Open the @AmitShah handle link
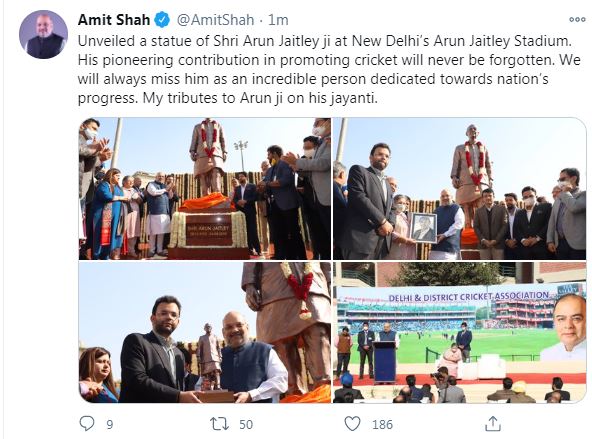Image resolution: width=592 pixels, height=439 pixels. click(x=216, y=20)
